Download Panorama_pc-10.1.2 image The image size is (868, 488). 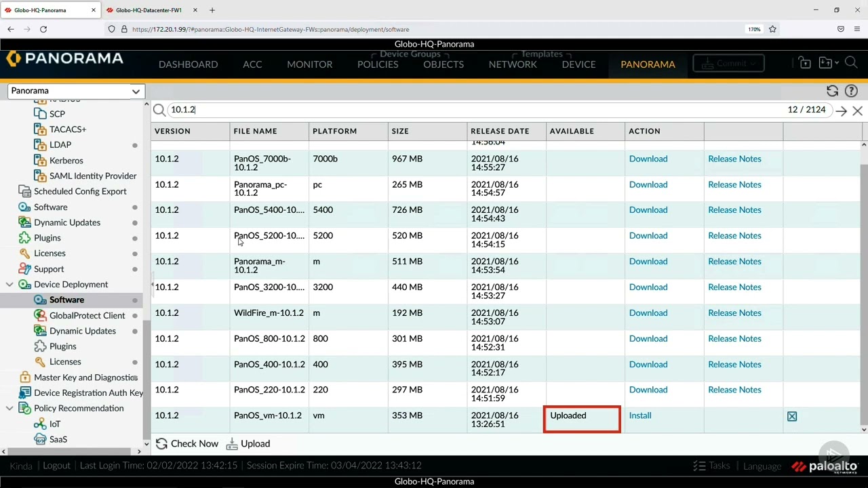pos(648,185)
